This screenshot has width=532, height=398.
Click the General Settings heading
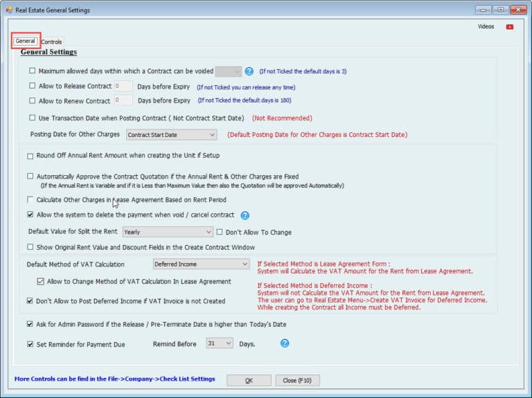click(49, 52)
